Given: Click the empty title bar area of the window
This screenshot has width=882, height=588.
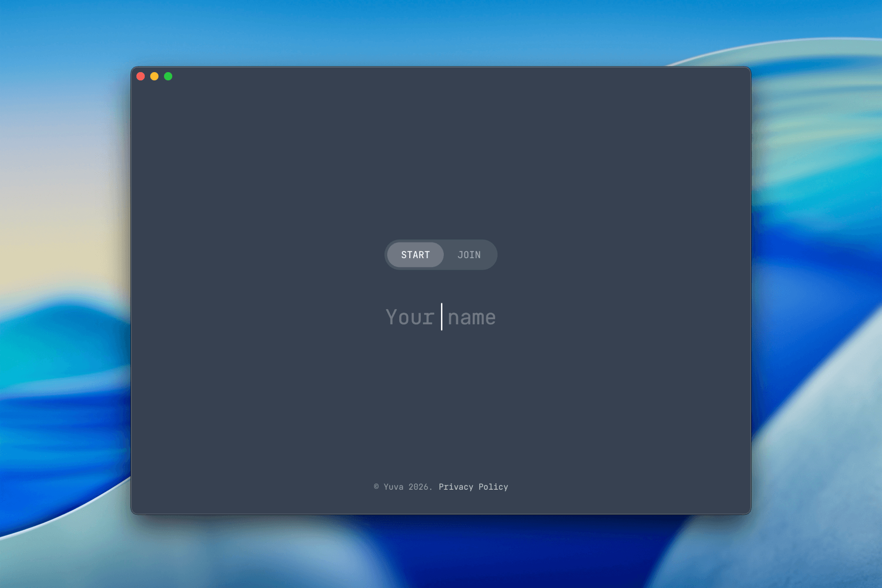Looking at the screenshot, I should click(x=441, y=76).
